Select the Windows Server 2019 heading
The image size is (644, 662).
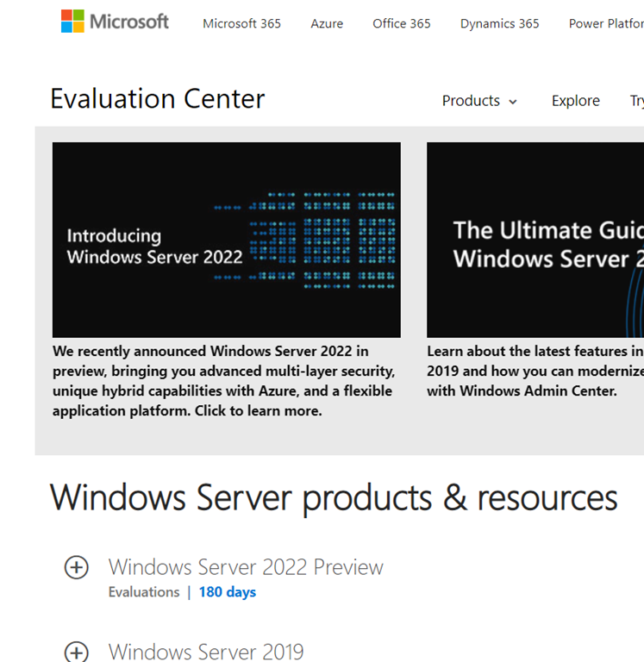(x=206, y=652)
